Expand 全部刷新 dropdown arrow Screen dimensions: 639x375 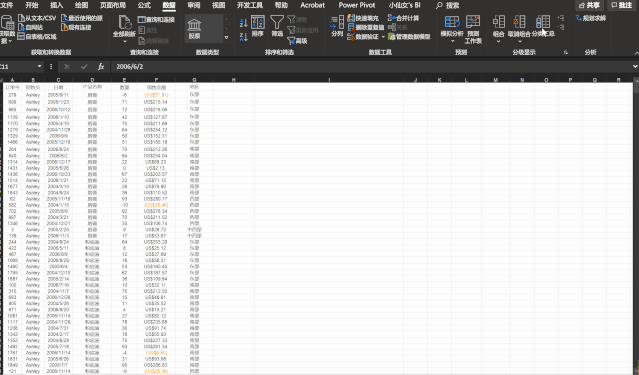click(x=124, y=41)
